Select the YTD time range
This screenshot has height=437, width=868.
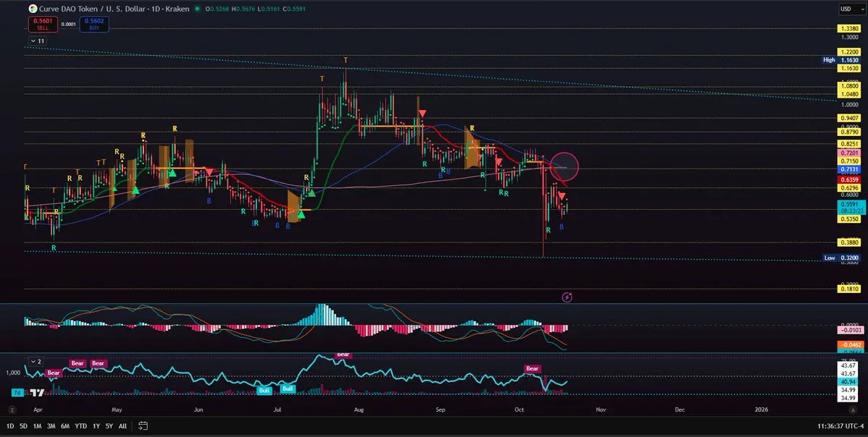pos(81,426)
